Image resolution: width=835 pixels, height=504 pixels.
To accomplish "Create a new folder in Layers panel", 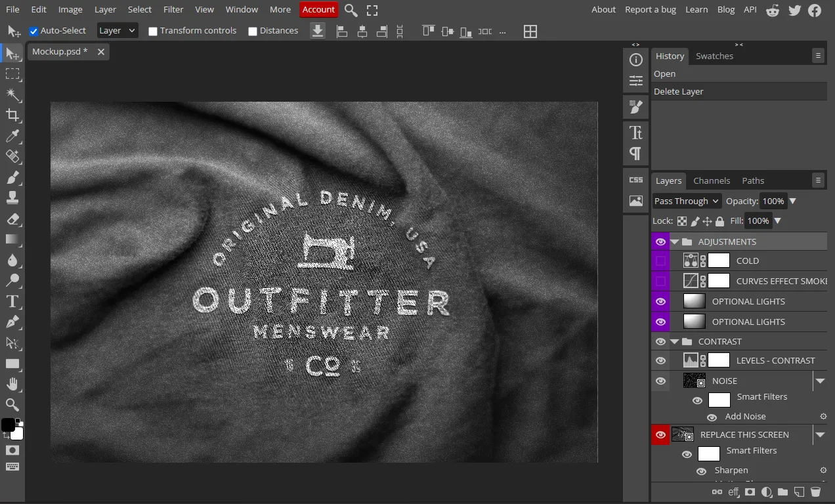I will point(782,492).
